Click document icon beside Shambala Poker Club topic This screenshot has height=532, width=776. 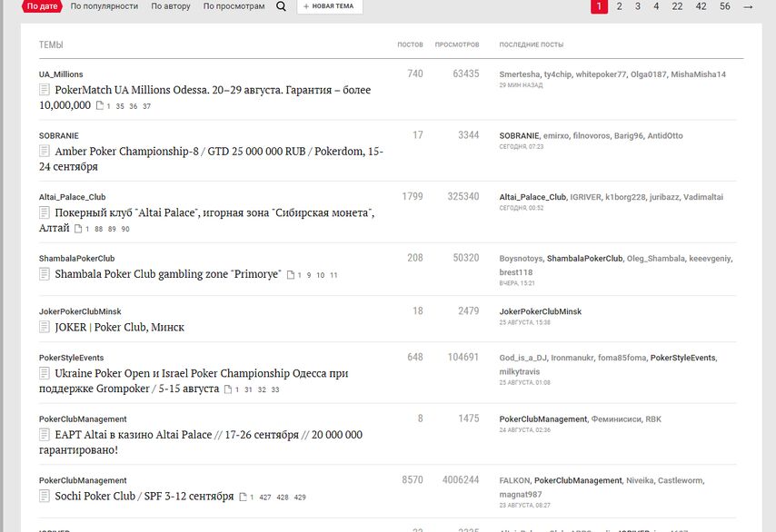pos(45,274)
